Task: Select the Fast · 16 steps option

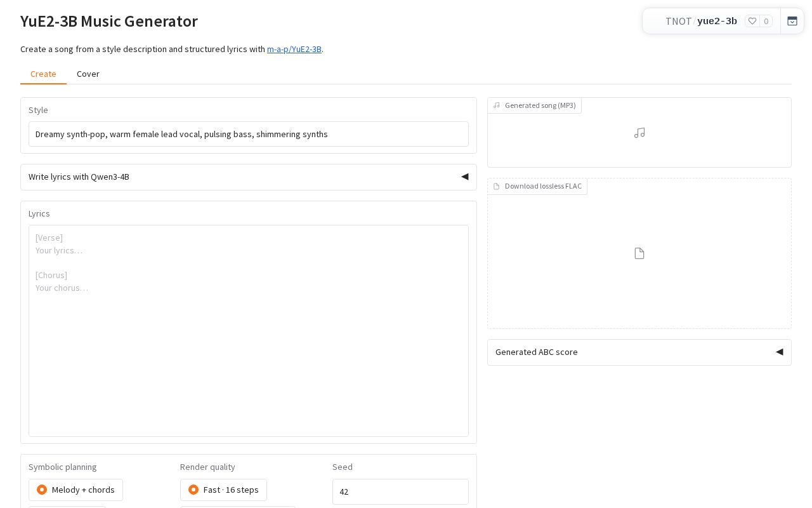Action: [223, 490]
